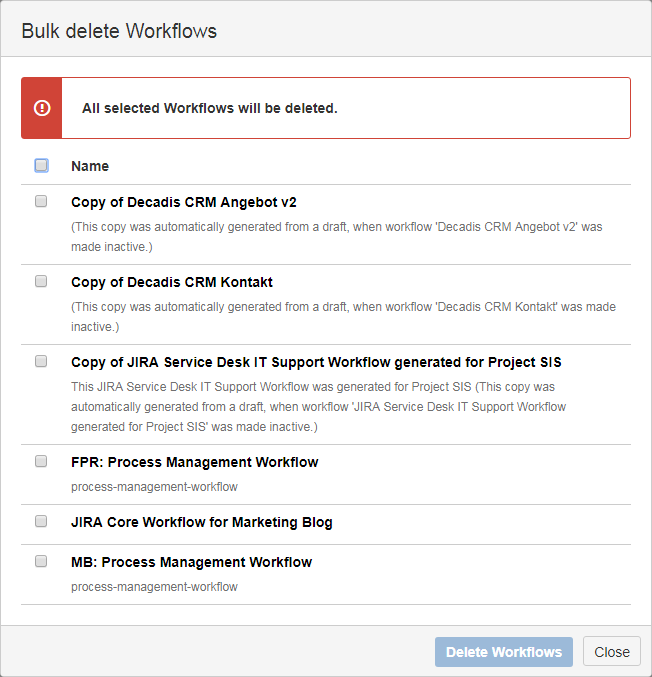Select the Copy of Decadis CRM Kontakt checkbox
Viewport: 652px width, 677px height.
click(x=41, y=281)
